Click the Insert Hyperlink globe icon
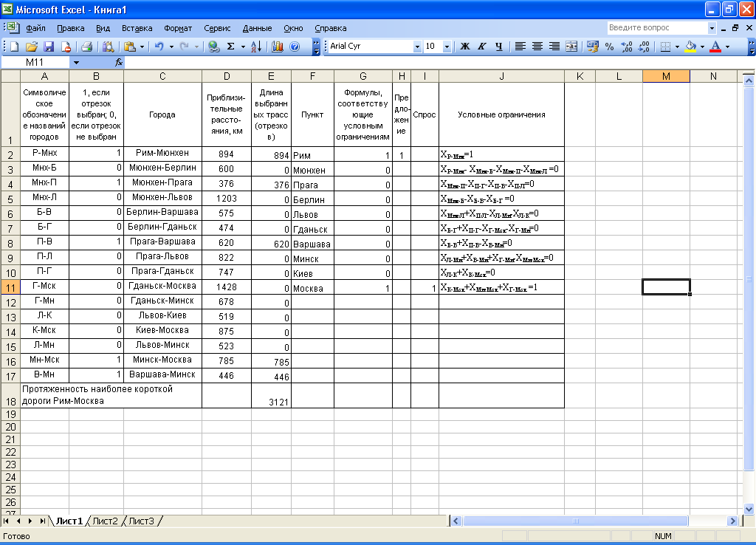756x545 pixels. [213, 46]
